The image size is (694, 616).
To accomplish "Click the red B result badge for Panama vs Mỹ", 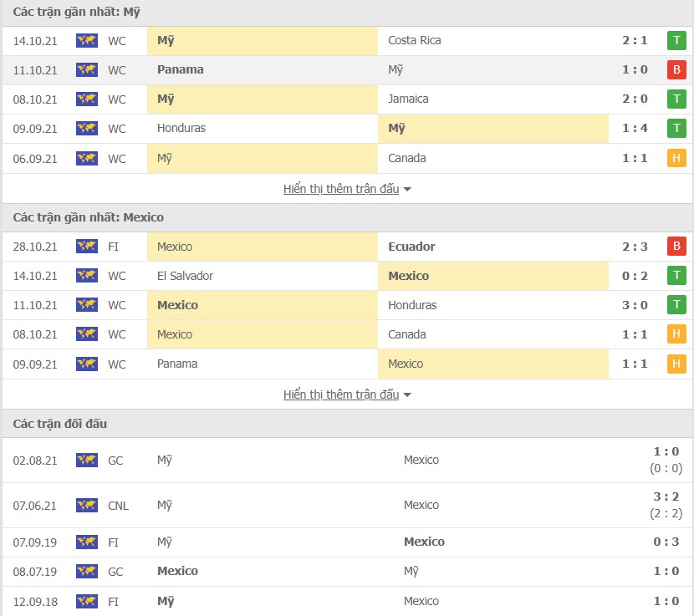I will pos(676,70).
